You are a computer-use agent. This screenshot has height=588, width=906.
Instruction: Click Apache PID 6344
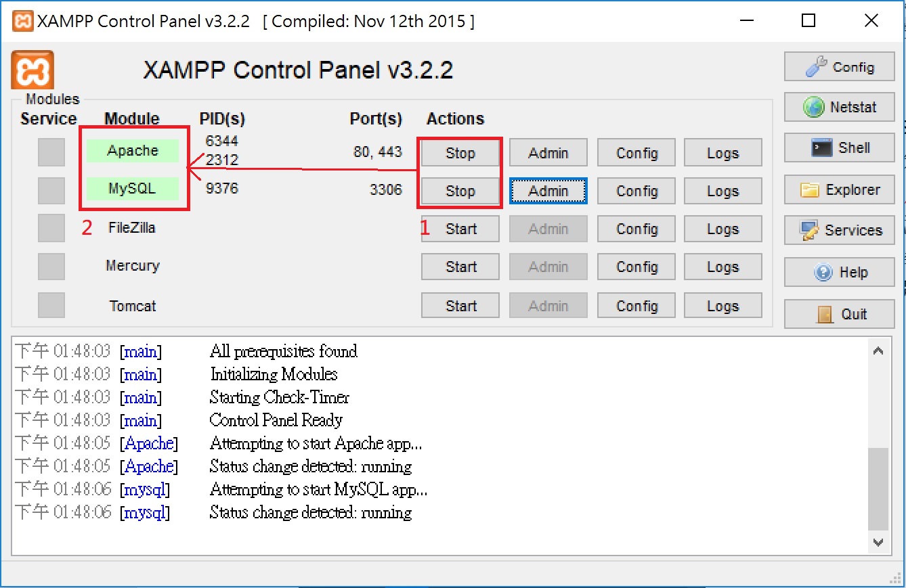pos(222,141)
